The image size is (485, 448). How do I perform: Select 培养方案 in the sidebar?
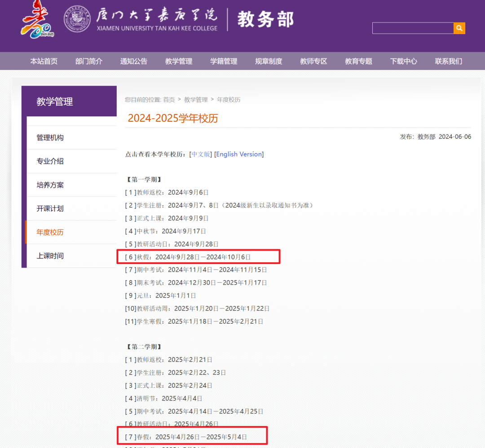coord(49,184)
